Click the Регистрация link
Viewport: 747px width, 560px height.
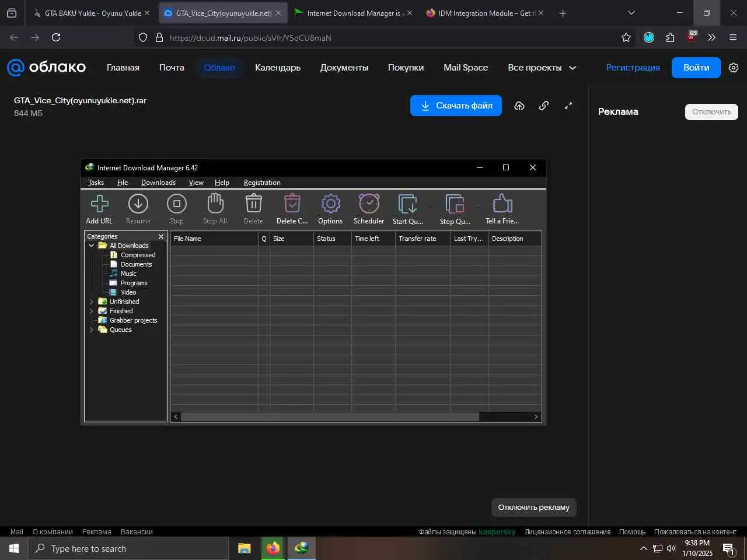click(x=633, y=68)
